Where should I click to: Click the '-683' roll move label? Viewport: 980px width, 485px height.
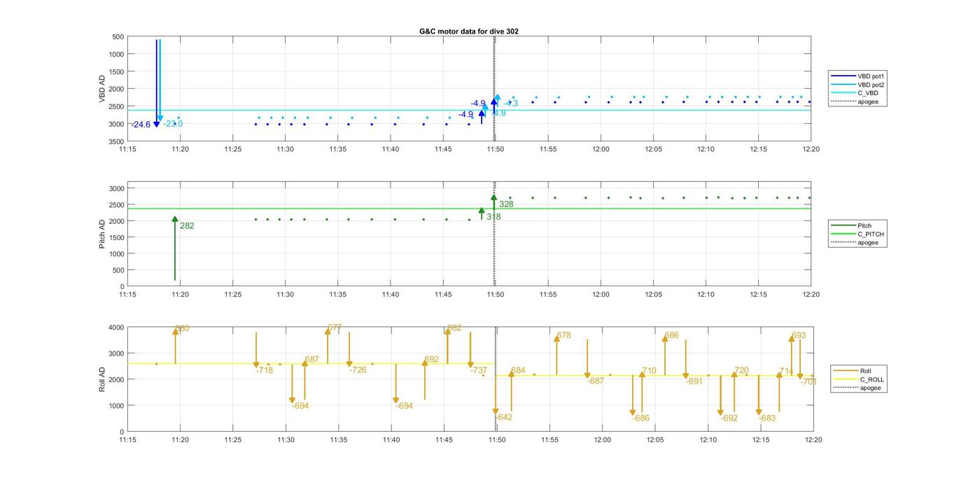click(767, 419)
